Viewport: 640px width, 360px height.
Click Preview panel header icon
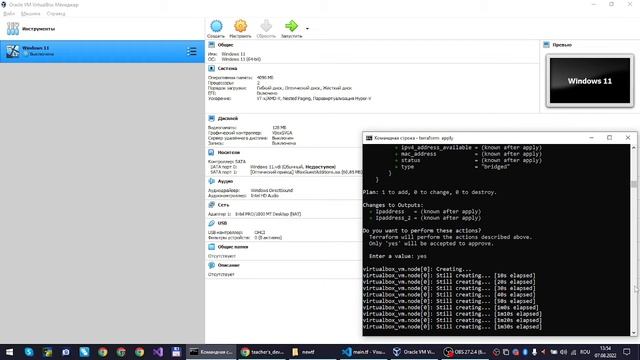(x=547, y=44)
